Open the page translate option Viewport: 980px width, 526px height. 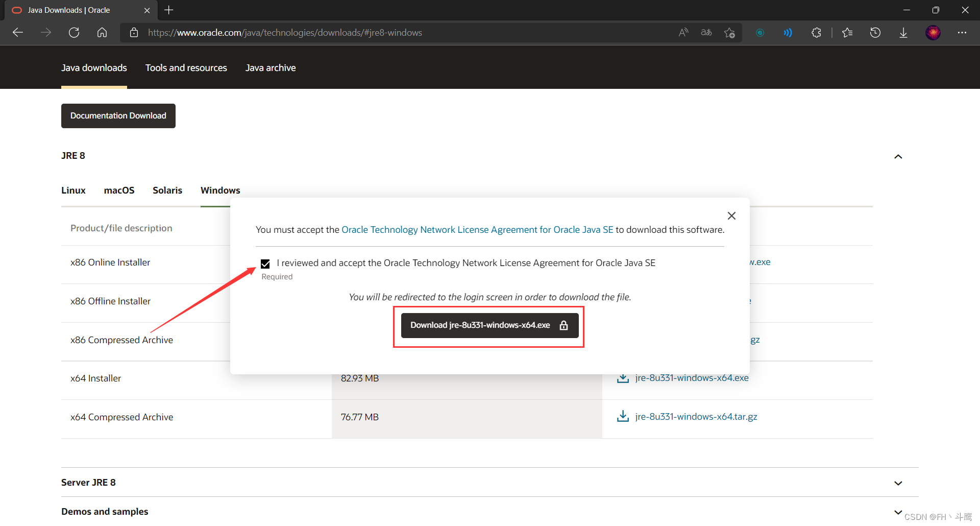[706, 33]
